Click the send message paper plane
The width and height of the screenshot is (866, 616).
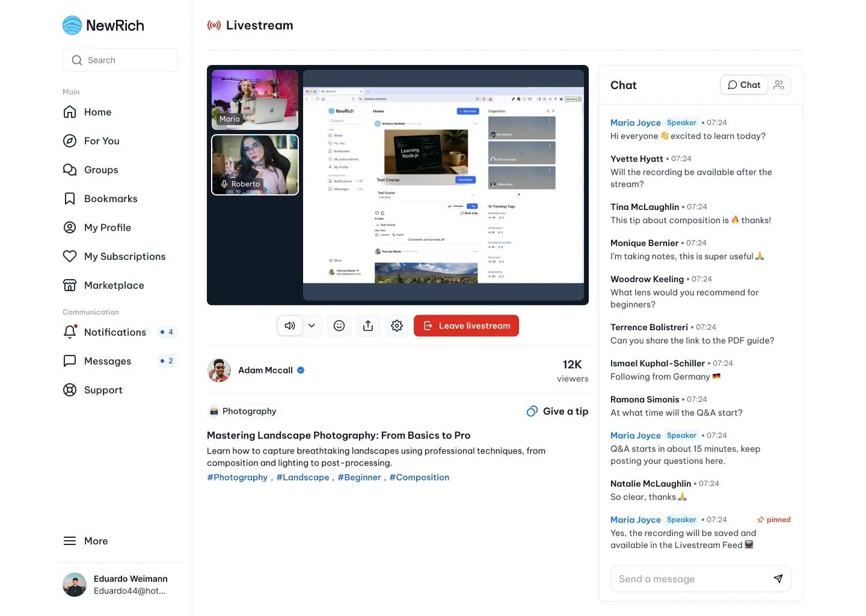(x=778, y=579)
